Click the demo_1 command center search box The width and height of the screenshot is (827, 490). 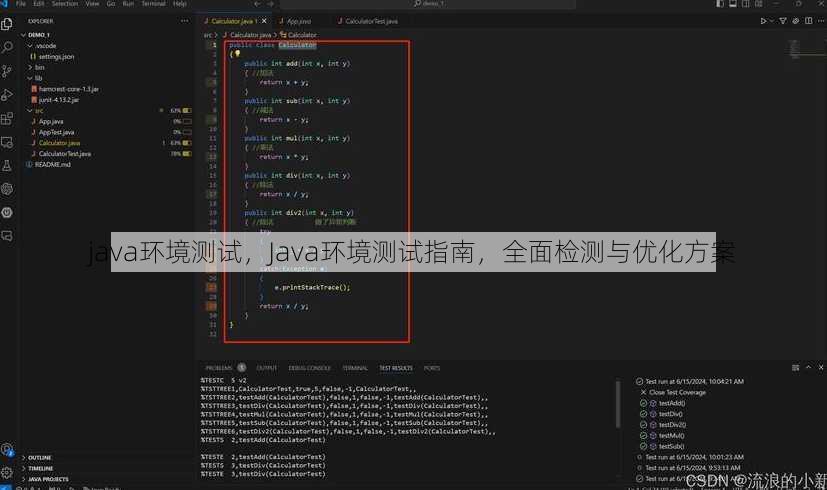pyautogui.click(x=428, y=4)
